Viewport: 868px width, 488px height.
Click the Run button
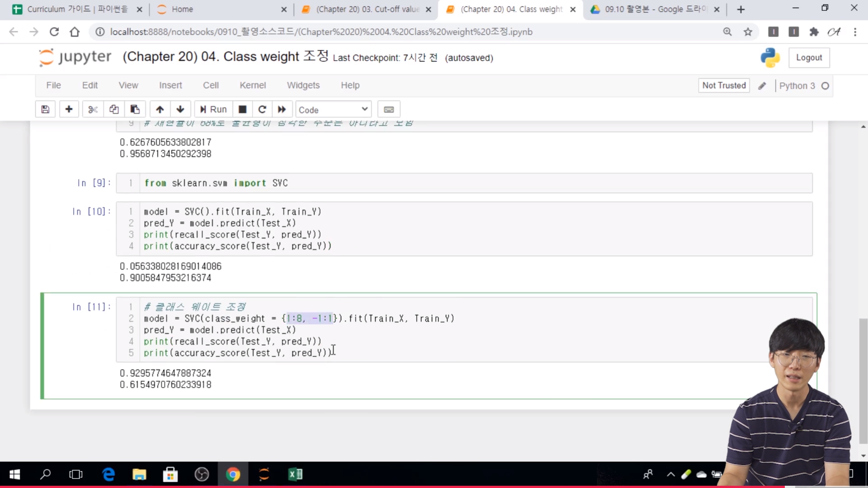(x=213, y=109)
